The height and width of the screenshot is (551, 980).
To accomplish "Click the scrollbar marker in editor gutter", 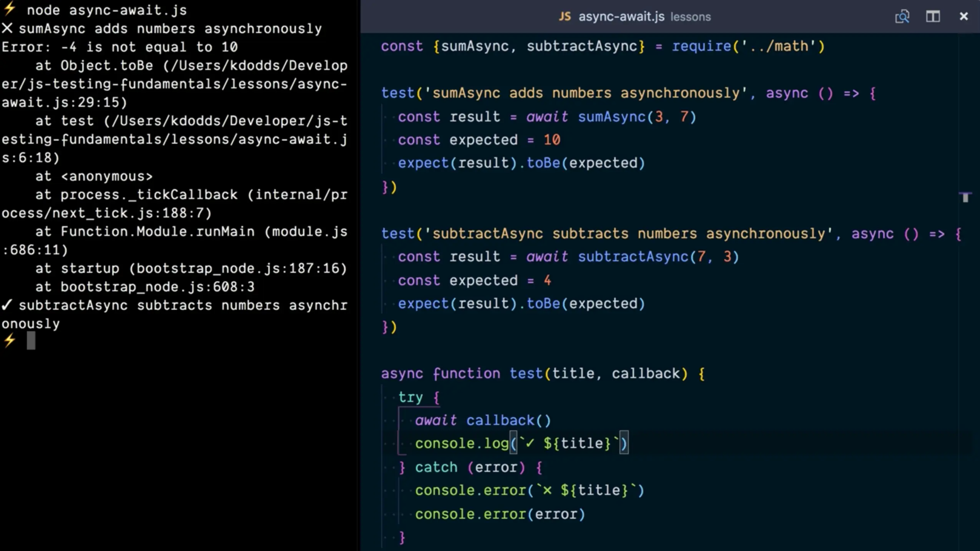I will pos(965,197).
